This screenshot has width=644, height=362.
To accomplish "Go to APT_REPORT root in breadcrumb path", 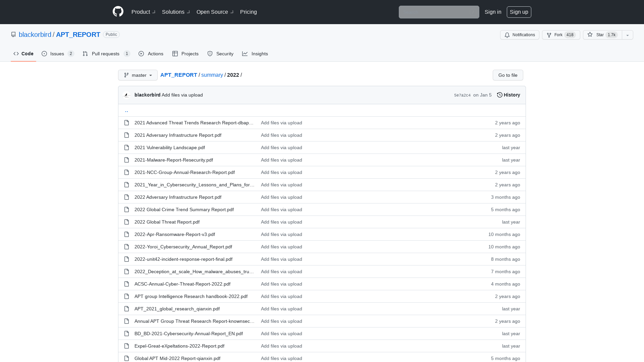I will pos(179,75).
